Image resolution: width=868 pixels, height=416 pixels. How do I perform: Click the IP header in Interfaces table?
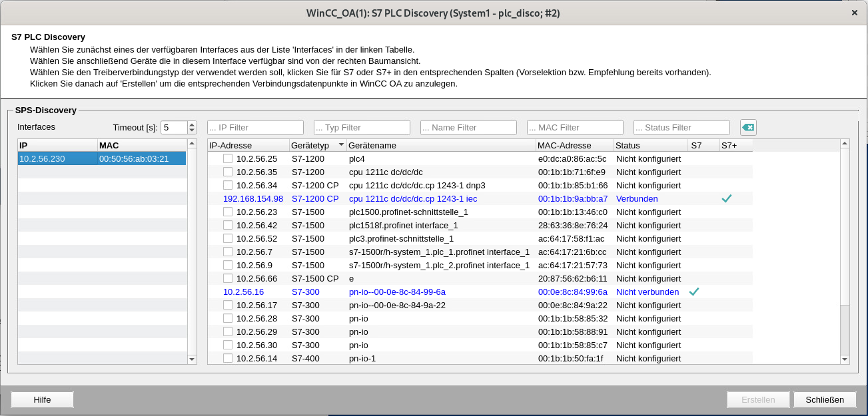point(57,145)
